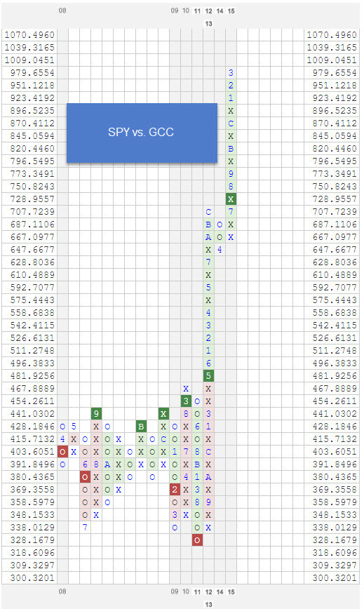Click the blue 8 in the 750.8243 row

click(x=231, y=187)
